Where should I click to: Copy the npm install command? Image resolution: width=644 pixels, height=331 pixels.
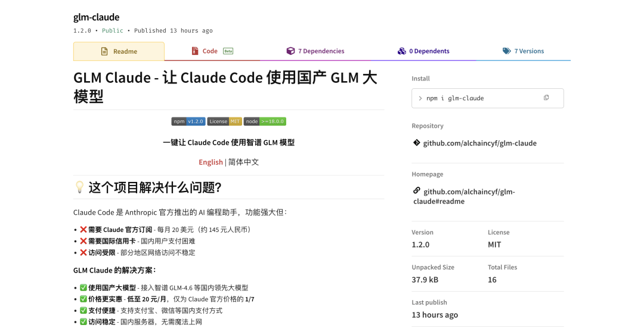(546, 98)
